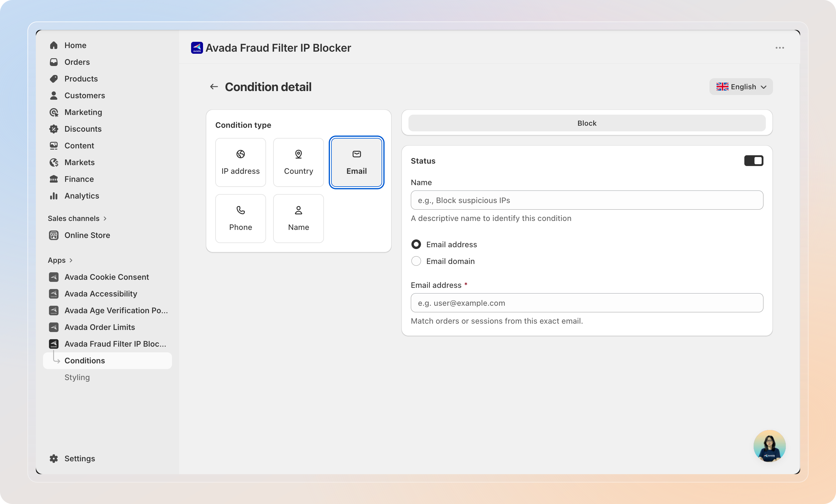Click the Content image icon
The width and height of the screenshot is (836, 504).
(54, 146)
